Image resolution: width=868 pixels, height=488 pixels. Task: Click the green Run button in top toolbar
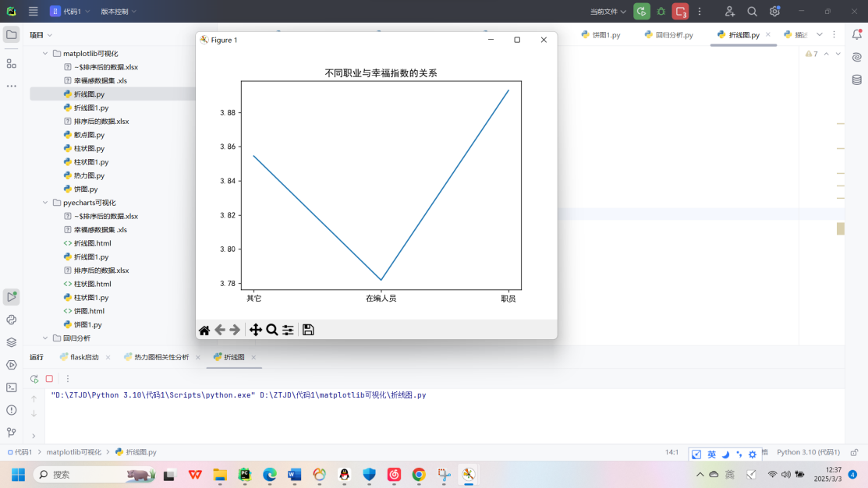pos(642,11)
